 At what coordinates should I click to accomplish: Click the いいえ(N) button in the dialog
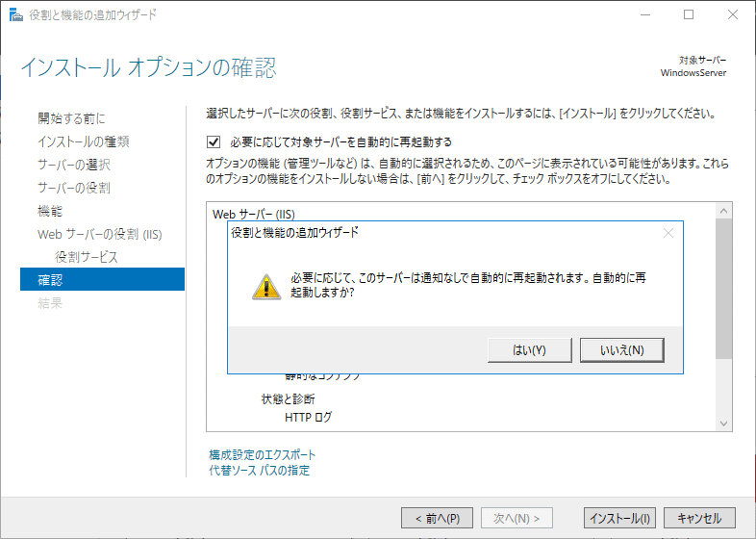point(621,349)
